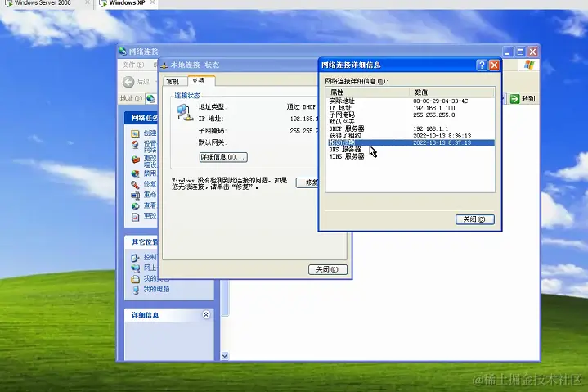Open Control Panel icon under 其它位置
This screenshot has height=392, width=588.
136,258
